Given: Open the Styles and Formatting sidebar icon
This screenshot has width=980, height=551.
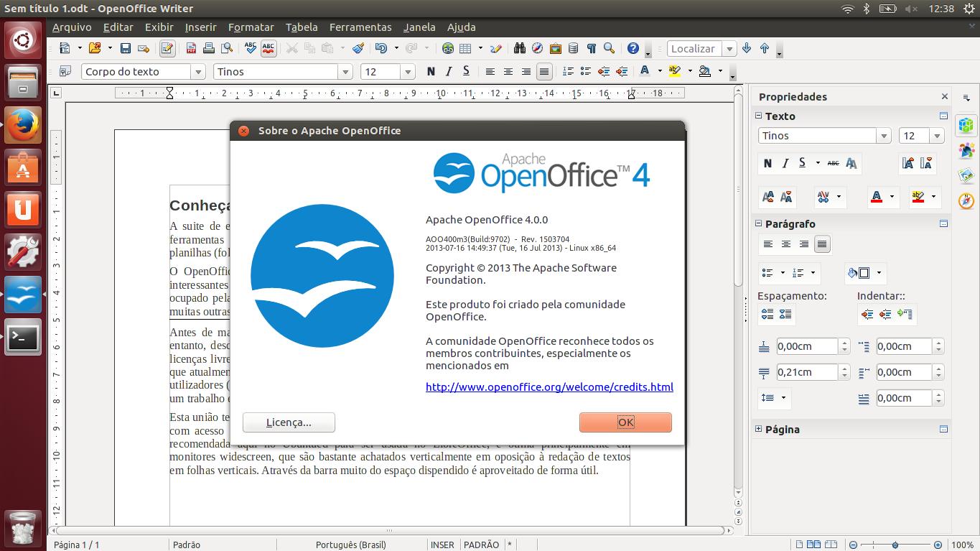Looking at the screenshot, I should point(966,150).
